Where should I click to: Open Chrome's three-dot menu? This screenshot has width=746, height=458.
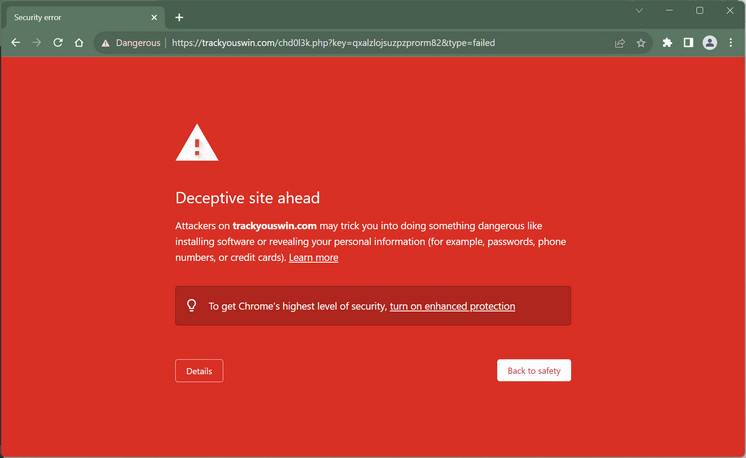[x=731, y=43]
